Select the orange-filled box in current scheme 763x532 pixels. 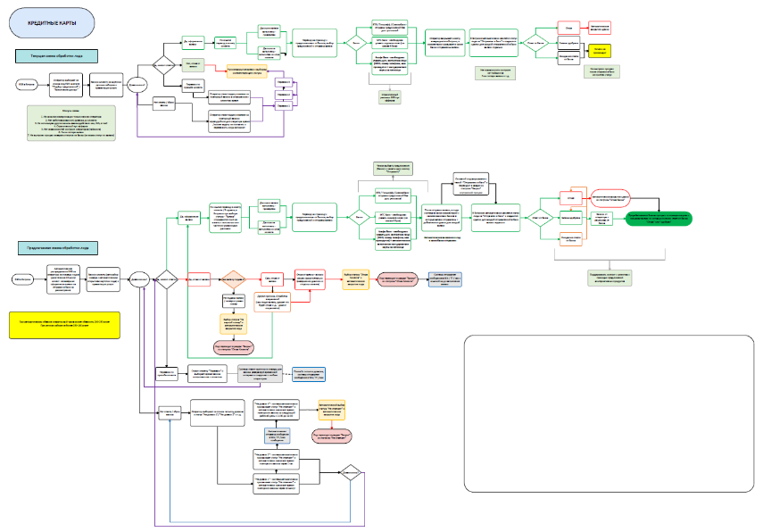pyautogui.click(x=246, y=71)
